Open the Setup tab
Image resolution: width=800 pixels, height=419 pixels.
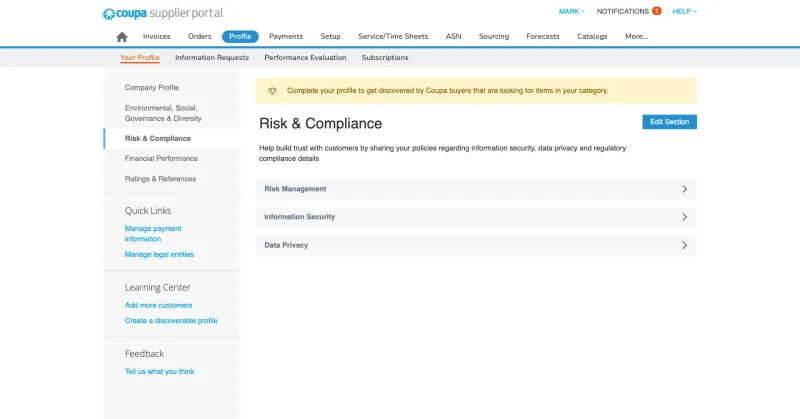tap(330, 36)
